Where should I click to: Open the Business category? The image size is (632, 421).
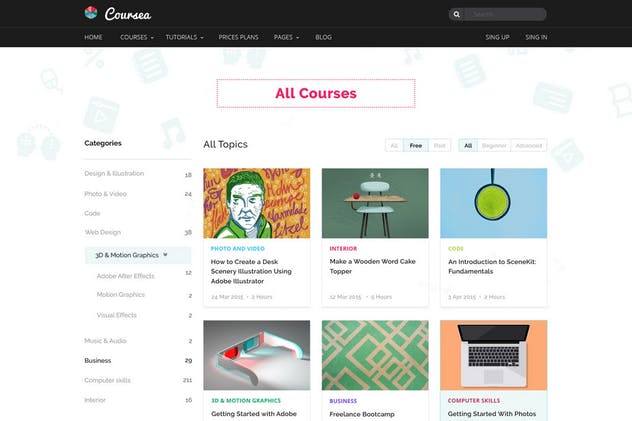(98, 361)
